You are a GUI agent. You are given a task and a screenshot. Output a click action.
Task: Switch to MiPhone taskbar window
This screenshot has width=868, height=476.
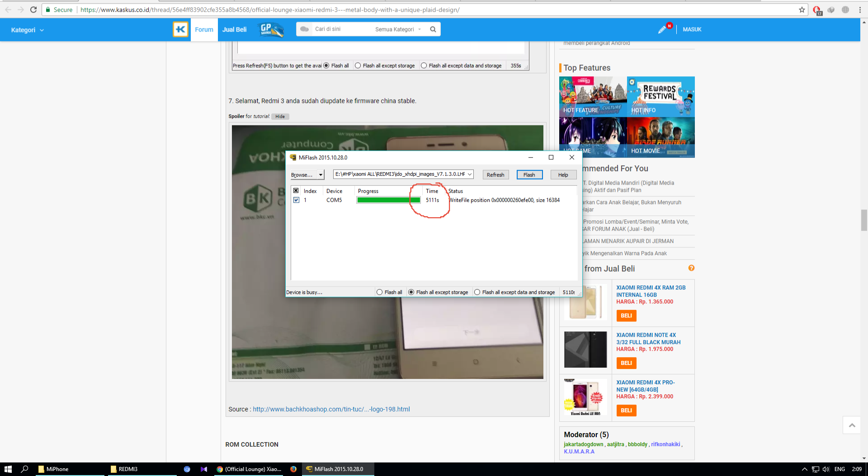pyautogui.click(x=70, y=469)
